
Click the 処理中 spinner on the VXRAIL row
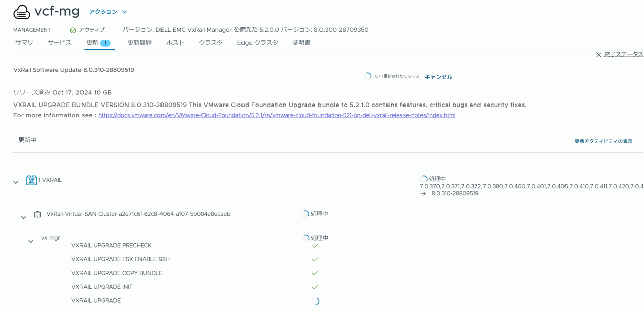click(424, 179)
